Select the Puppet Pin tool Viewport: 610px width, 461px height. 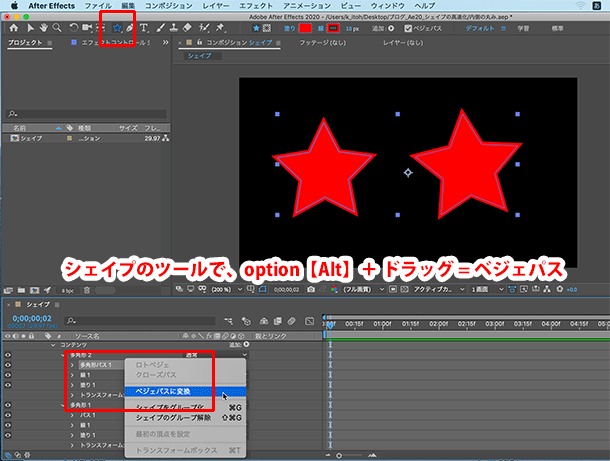tap(220, 28)
